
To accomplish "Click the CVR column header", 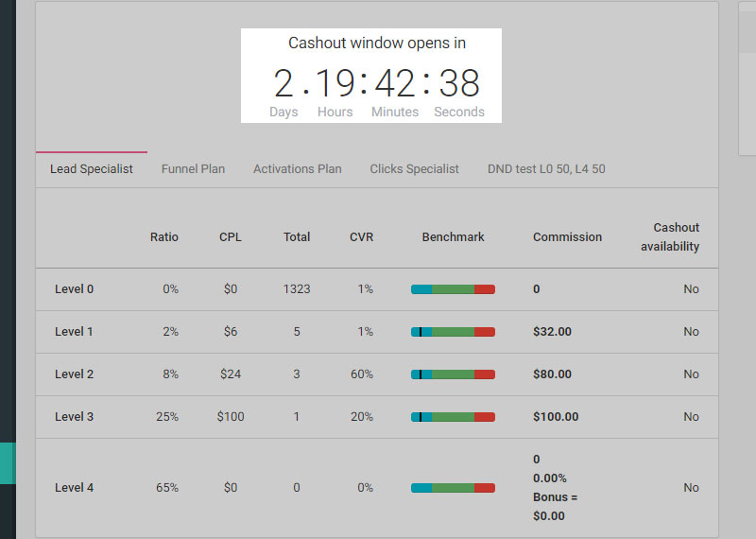I will click(361, 237).
